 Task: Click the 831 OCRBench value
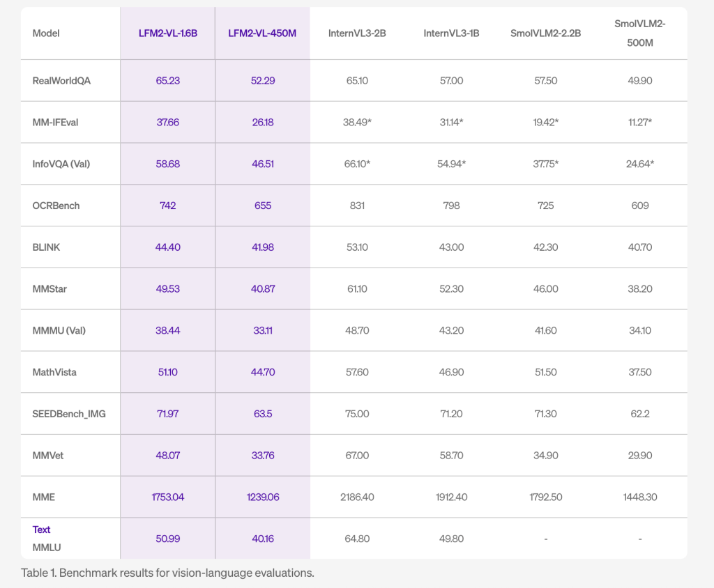click(x=357, y=206)
